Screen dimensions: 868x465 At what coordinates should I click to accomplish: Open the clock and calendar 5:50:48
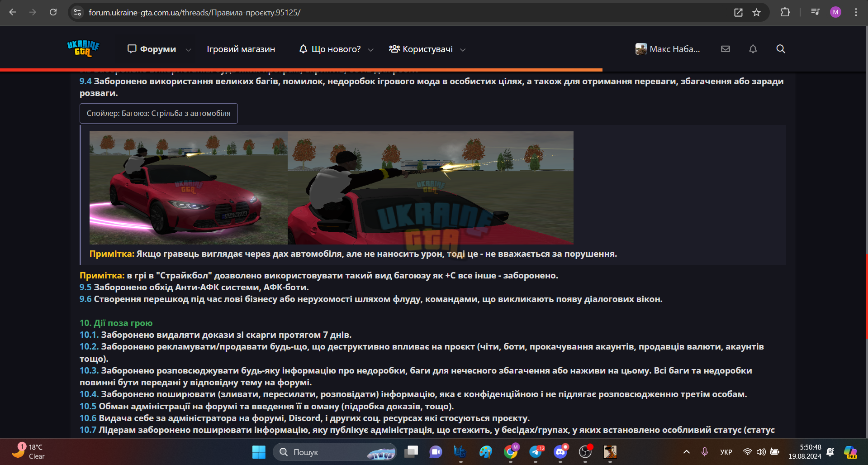pyautogui.click(x=805, y=452)
